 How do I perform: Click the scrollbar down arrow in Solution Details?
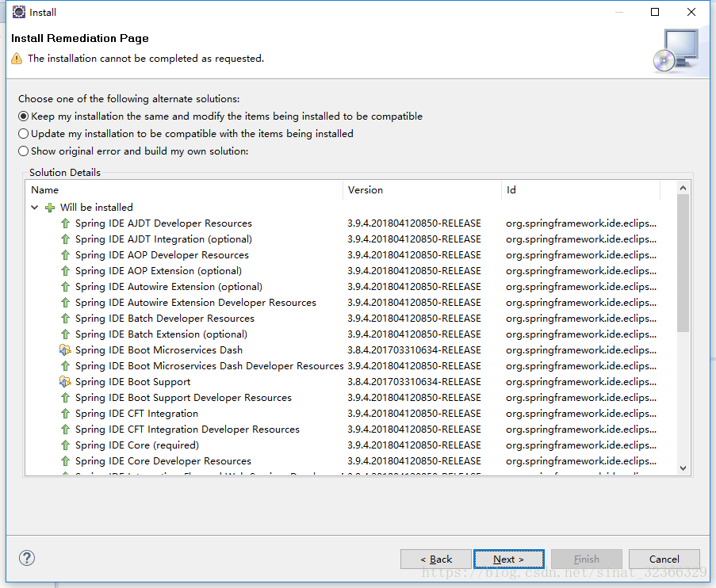coord(683,468)
